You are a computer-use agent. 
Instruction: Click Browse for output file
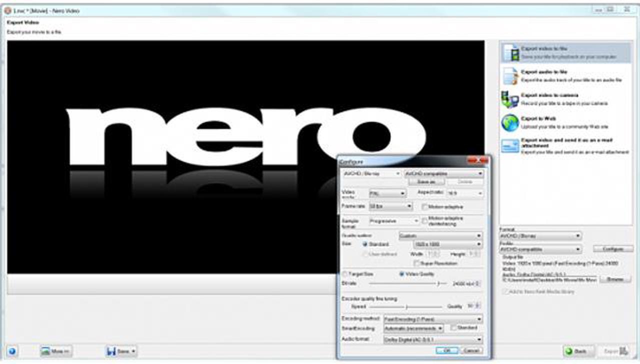click(x=615, y=279)
